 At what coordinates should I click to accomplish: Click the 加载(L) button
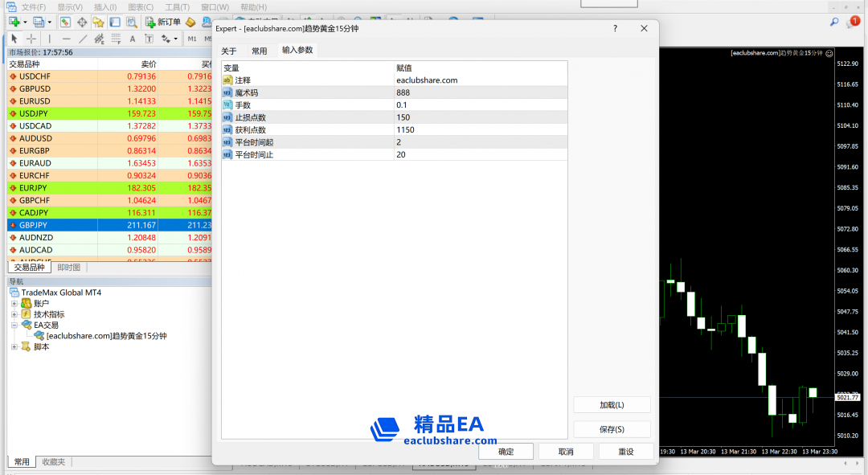612,405
